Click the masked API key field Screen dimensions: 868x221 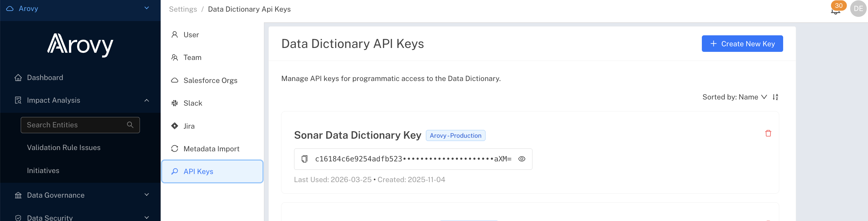click(x=413, y=159)
